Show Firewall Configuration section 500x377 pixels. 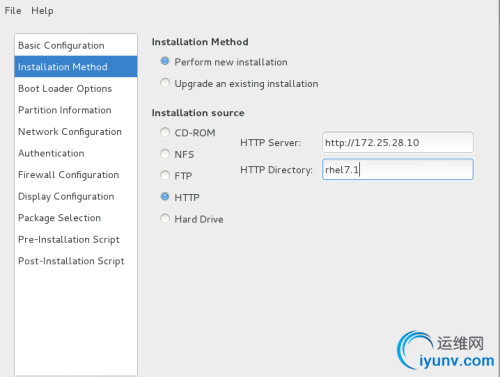click(76, 175)
